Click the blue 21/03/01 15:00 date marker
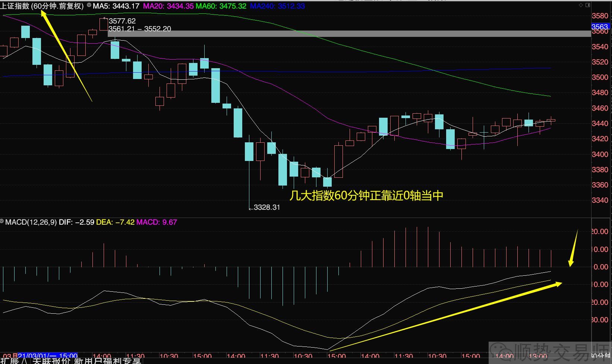Image resolution: width=612 pixels, height=364 pixels. pos(48,356)
